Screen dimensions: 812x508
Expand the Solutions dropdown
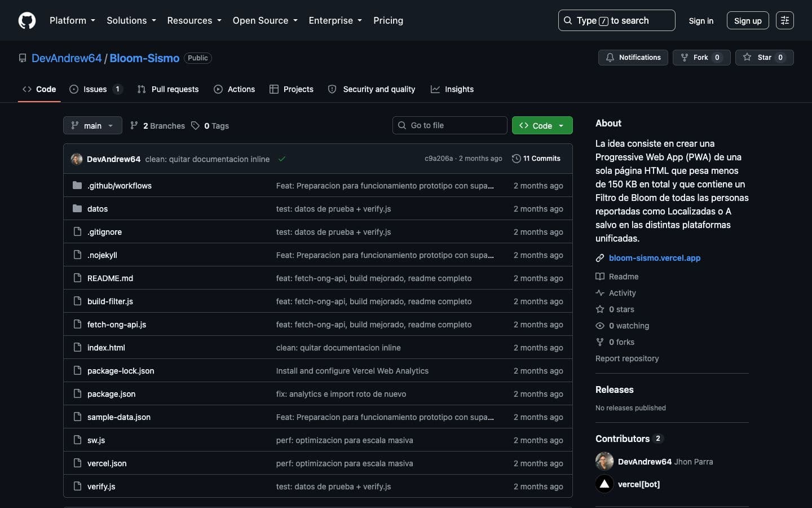click(131, 20)
